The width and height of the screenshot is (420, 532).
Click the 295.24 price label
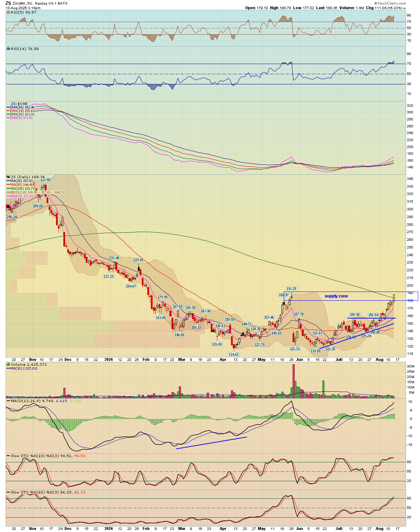pos(12,217)
